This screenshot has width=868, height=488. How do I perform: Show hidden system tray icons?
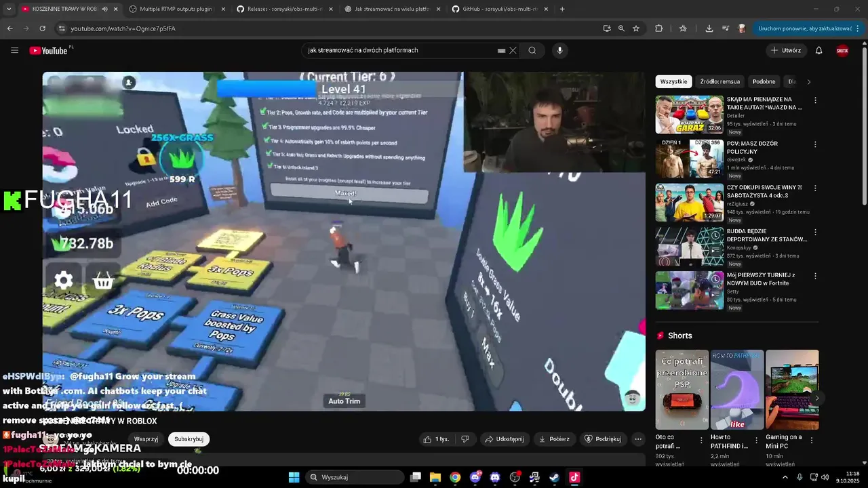pyautogui.click(x=785, y=477)
